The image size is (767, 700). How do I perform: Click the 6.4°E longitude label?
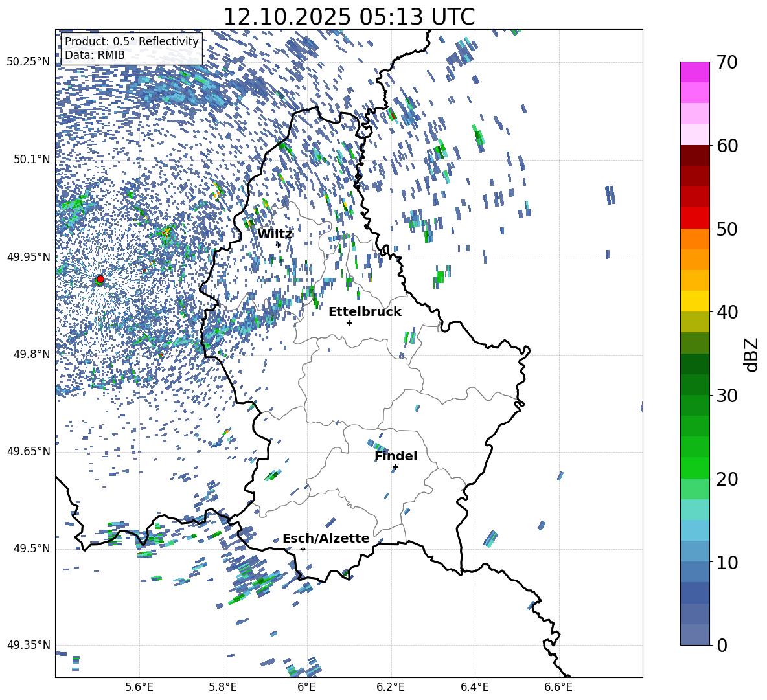click(474, 687)
